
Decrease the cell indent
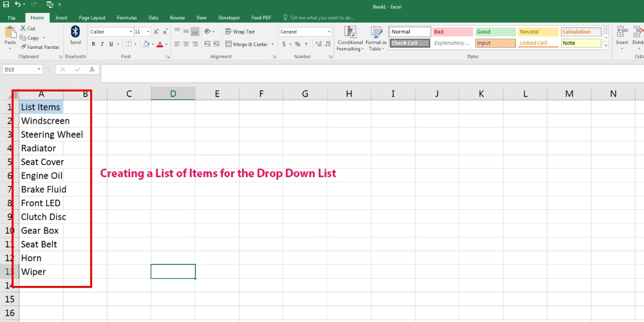tap(207, 44)
